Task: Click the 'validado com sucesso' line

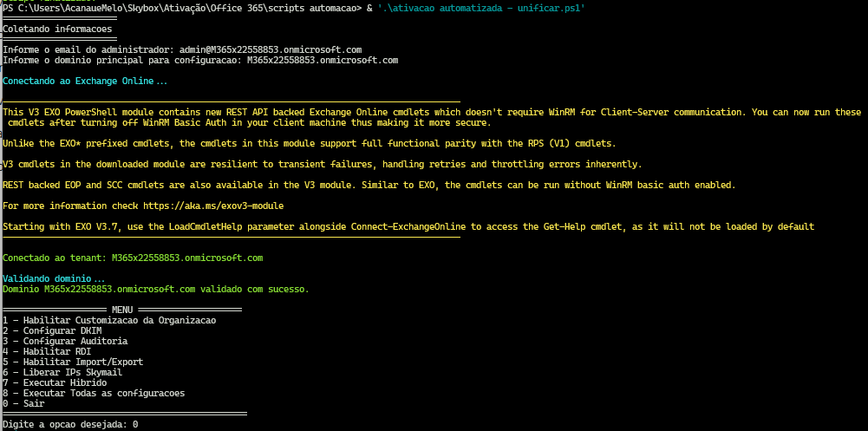Action: click(156, 289)
